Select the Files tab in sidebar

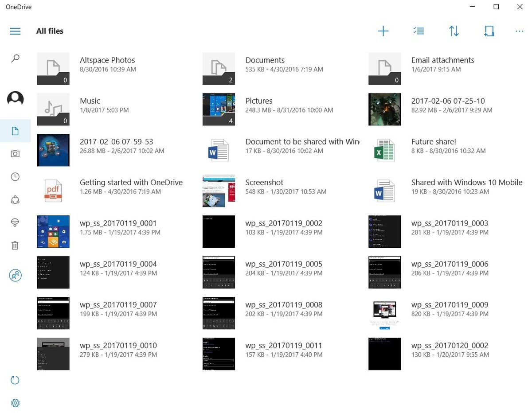(16, 131)
